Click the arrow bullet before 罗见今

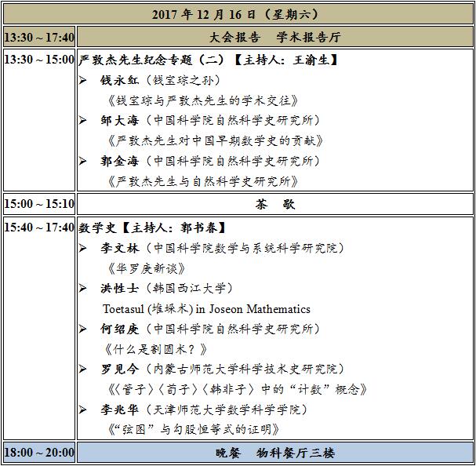(83, 369)
